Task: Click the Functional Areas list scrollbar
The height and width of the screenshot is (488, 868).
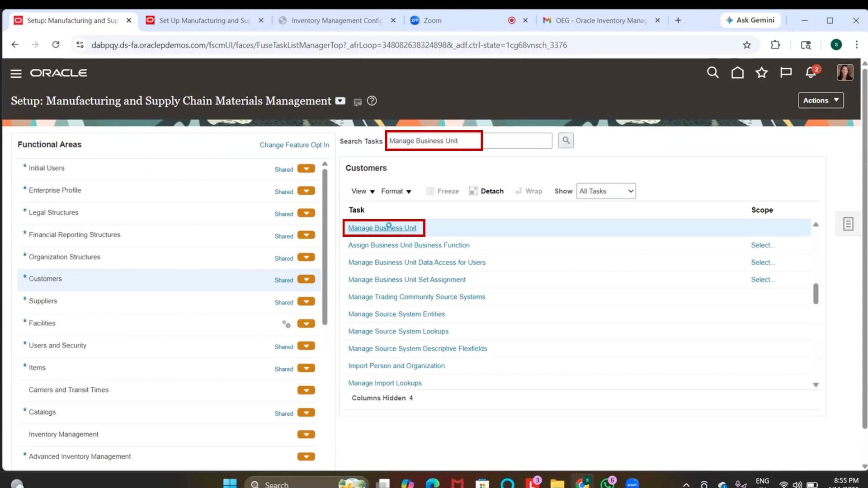Action: (x=325, y=247)
